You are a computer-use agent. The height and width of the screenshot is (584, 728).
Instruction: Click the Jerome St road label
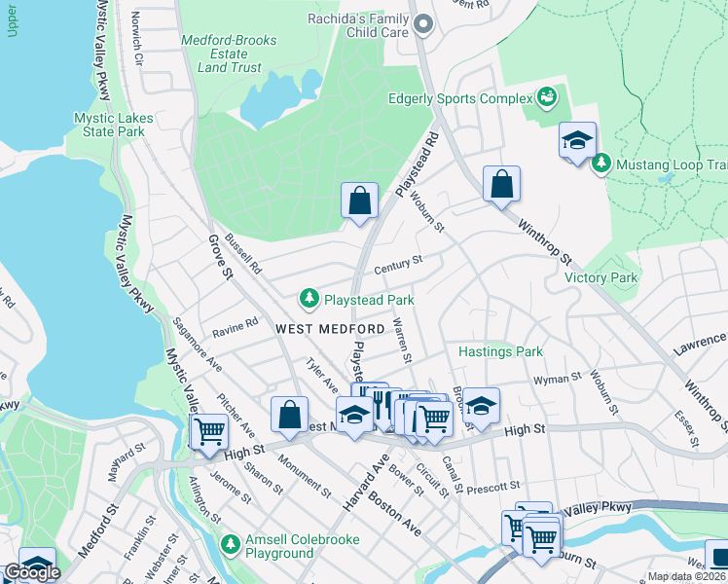[231, 488]
